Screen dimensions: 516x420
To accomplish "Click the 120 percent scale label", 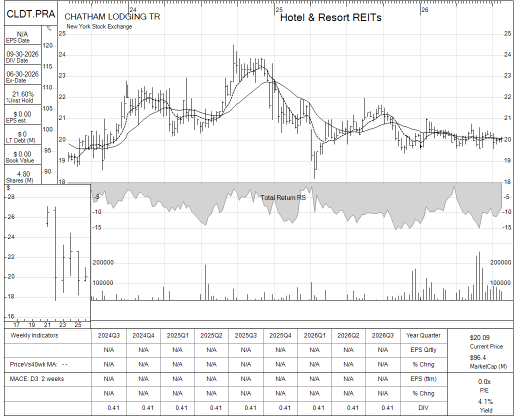I will click(47, 45).
